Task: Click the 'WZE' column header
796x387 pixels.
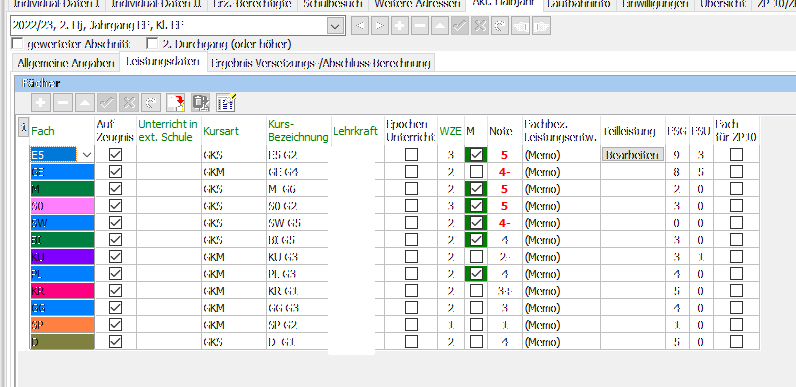Action: tap(451, 131)
